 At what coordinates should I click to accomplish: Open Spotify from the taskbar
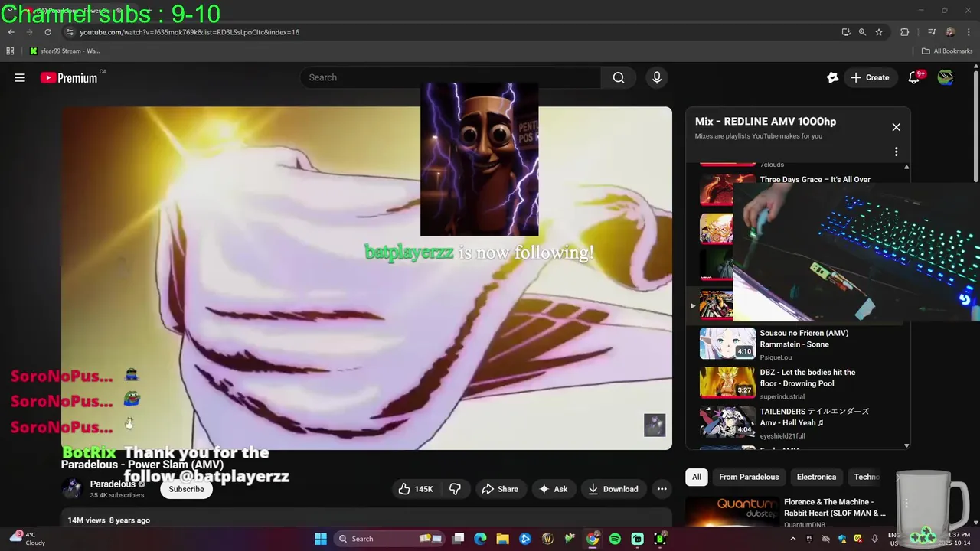click(615, 539)
